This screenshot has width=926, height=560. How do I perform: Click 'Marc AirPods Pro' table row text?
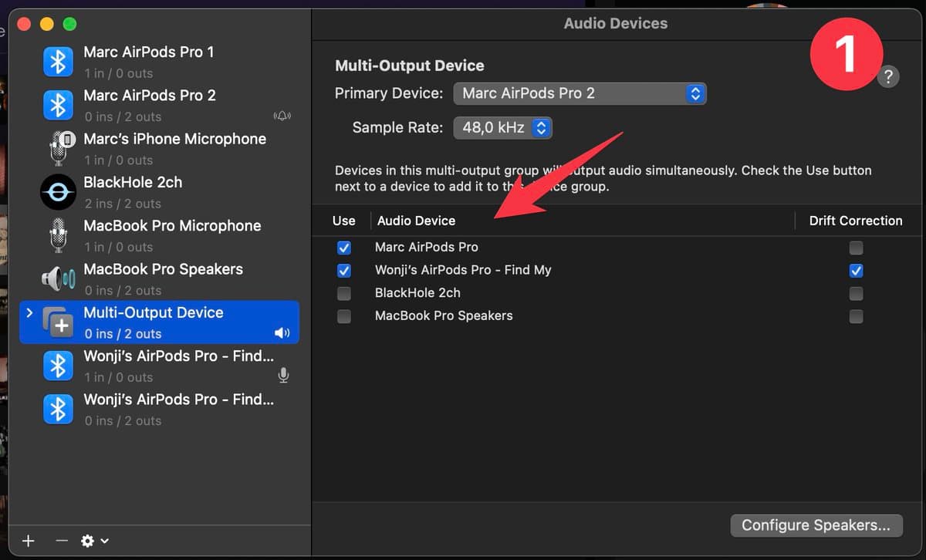(427, 248)
